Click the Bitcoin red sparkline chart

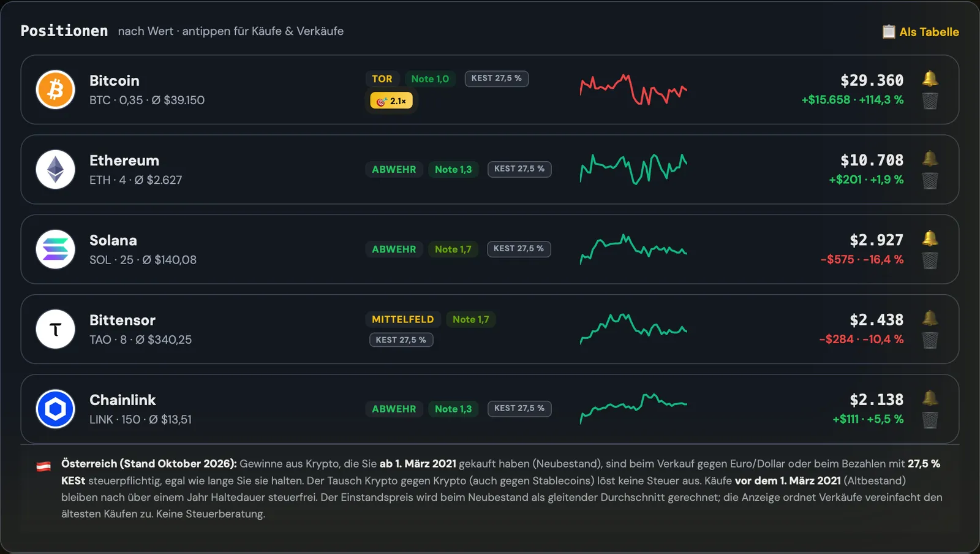[633, 89]
